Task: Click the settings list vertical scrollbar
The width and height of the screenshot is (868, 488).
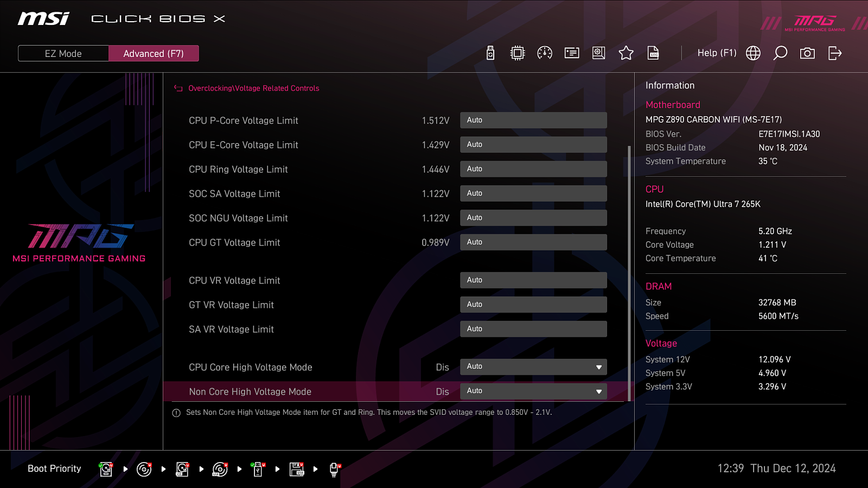Action: (629, 273)
